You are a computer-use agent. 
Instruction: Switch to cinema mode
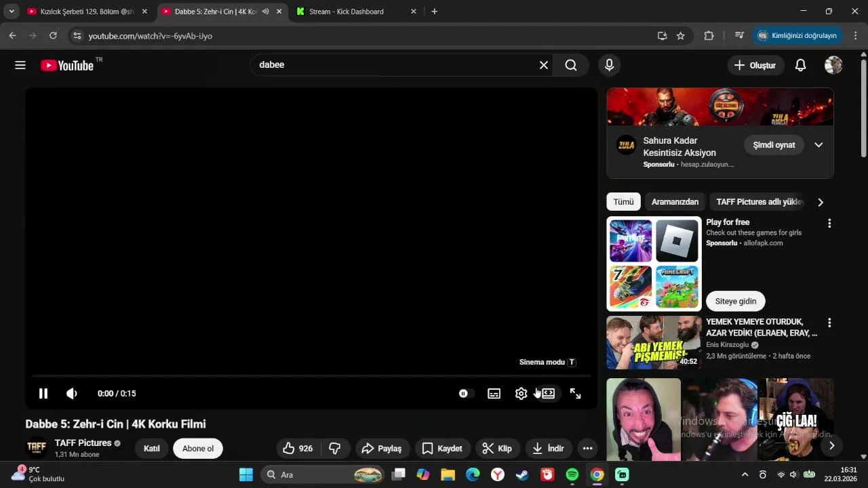548,393
